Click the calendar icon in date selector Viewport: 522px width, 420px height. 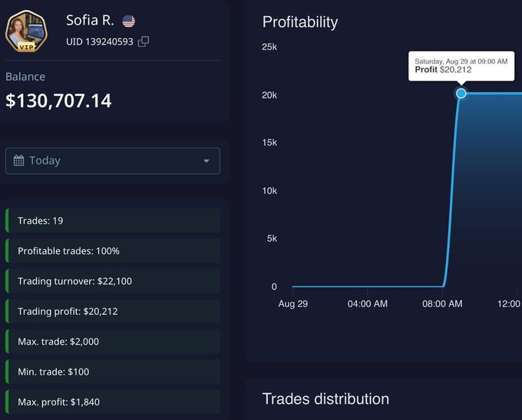(18, 160)
